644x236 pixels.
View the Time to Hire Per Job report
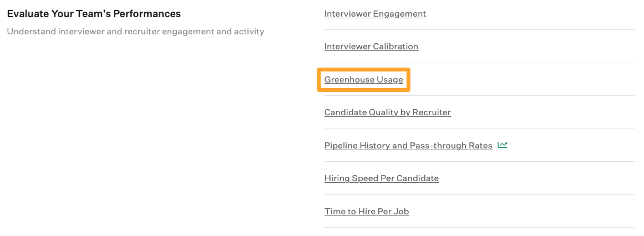pyautogui.click(x=367, y=212)
